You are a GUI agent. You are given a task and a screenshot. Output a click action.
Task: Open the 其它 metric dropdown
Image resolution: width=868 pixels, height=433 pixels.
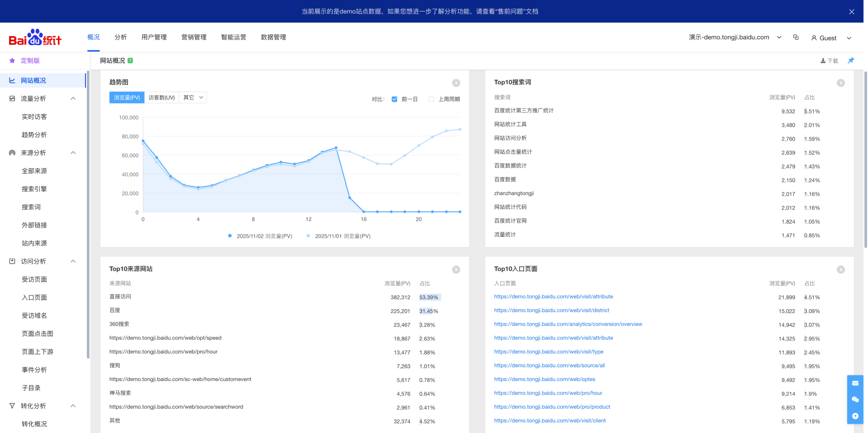click(193, 97)
